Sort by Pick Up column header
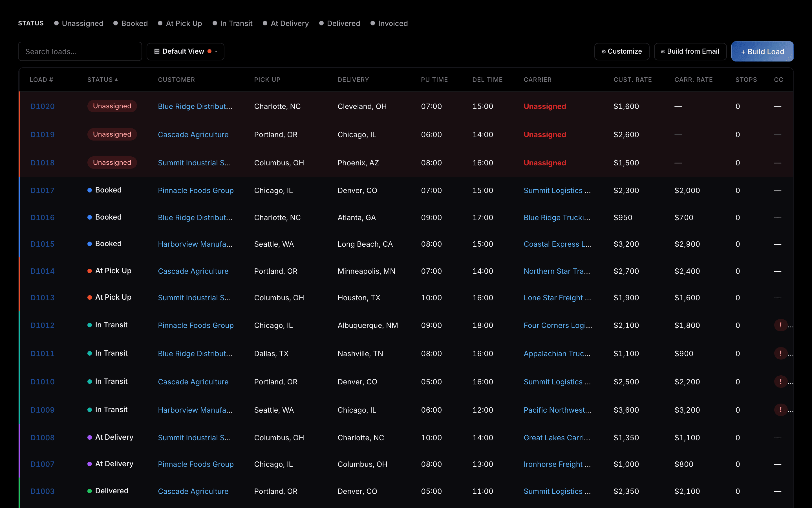 click(267, 80)
